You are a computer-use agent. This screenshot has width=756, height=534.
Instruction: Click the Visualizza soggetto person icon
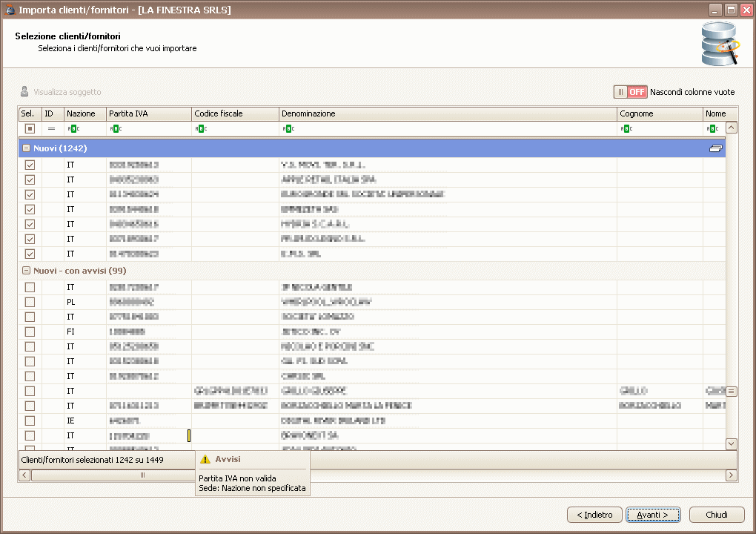tap(24, 92)
